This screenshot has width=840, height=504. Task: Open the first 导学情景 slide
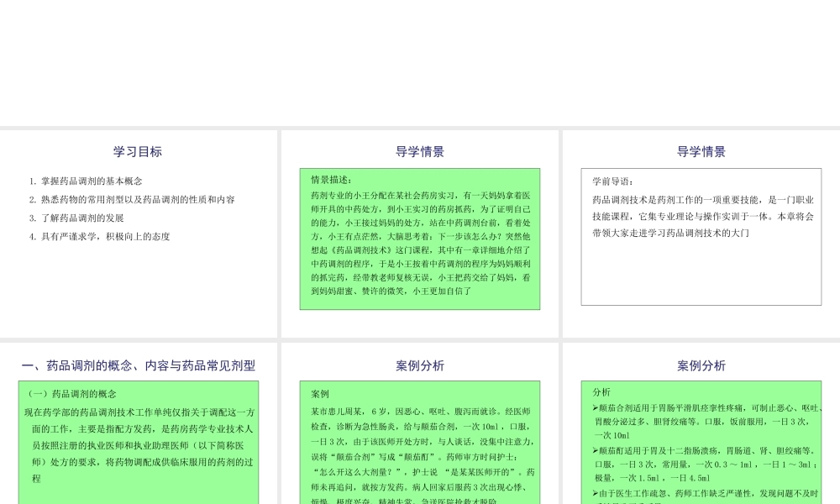tap(419, 227)
